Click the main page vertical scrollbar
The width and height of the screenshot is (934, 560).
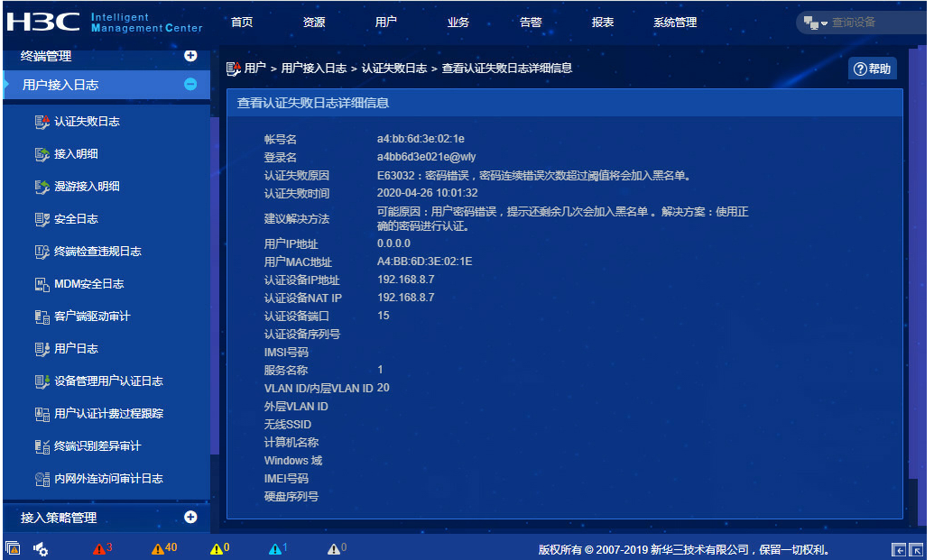[x=913, y=262]
